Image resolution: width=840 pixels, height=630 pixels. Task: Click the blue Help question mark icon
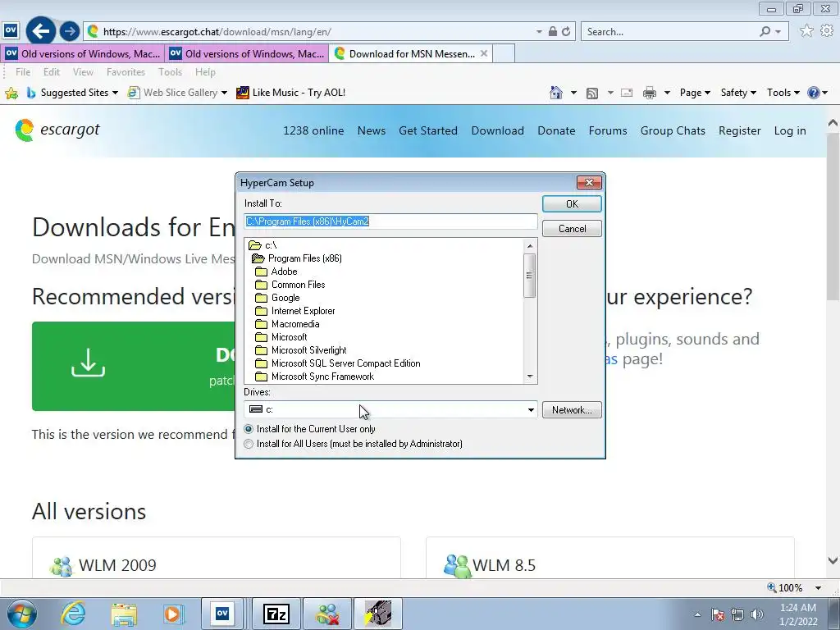[x=813, y=93]
